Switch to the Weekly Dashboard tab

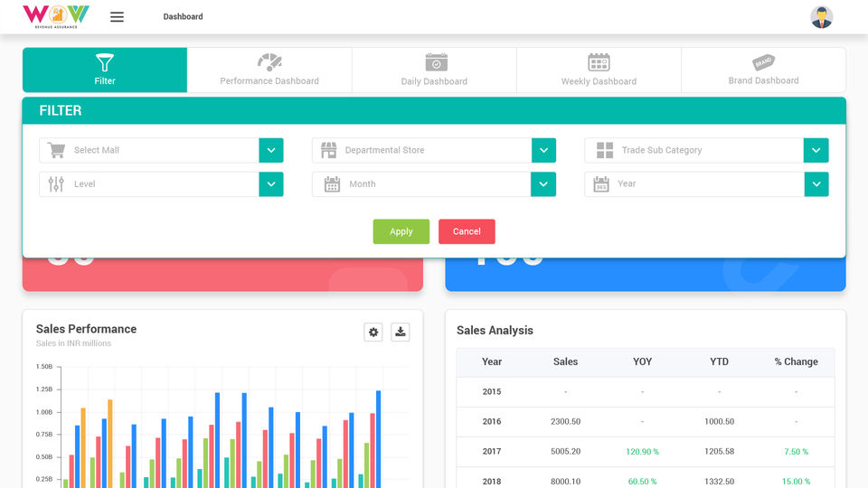click(x=599, y=70)
